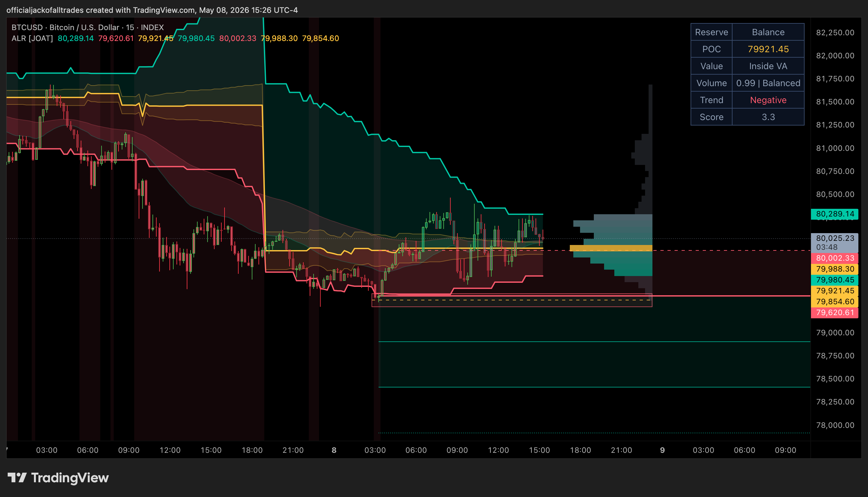The height and width of the screenshot is (497, 868).
Task: Click the yellow 79,921.45 price axis label
Action: point(835,291)
